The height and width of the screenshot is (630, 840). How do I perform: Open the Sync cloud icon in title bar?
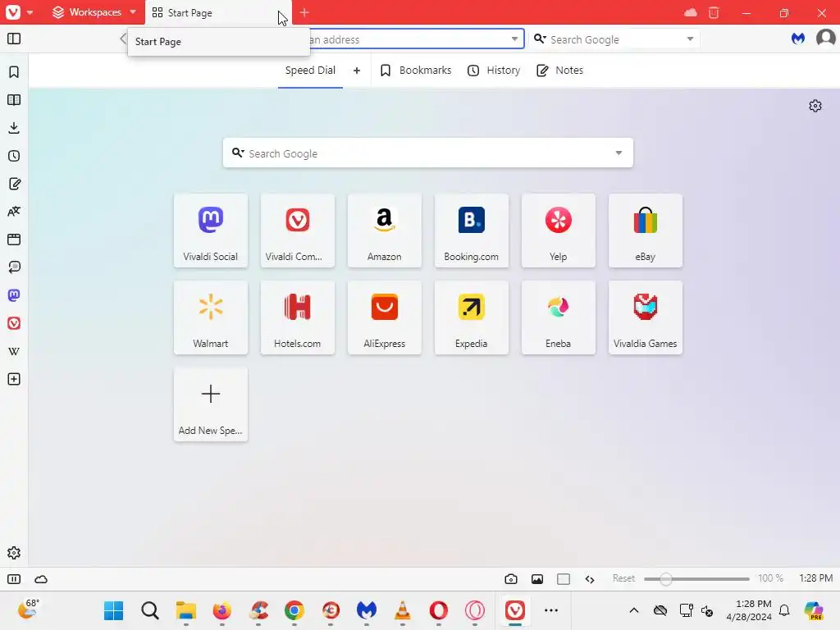691,12
